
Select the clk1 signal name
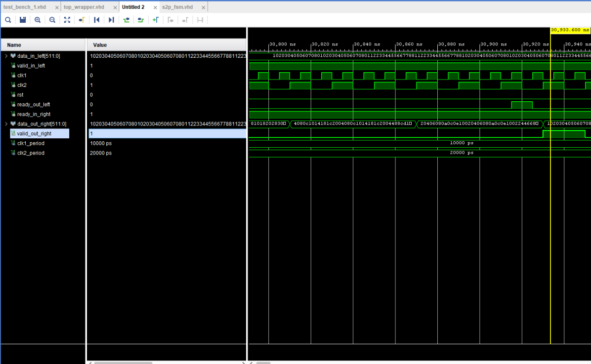coord(22,76)
